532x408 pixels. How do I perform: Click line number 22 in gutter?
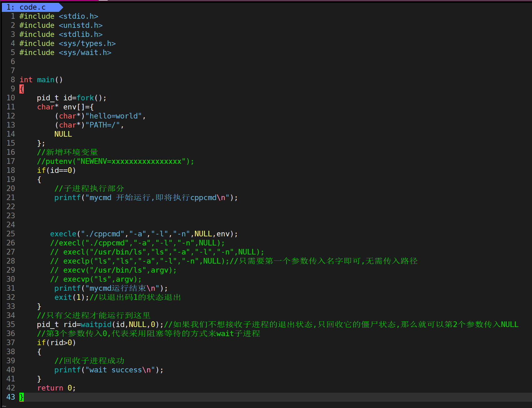[11, 207]
